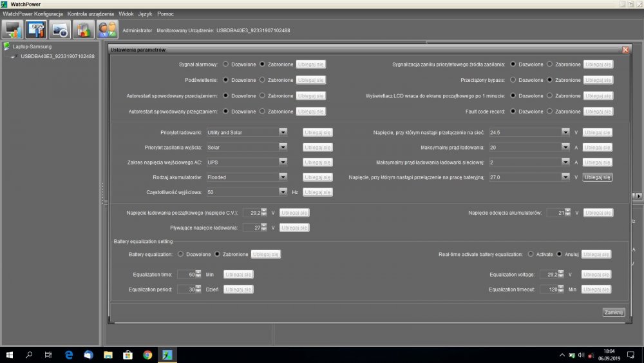The image size is (644, 363).
Task: Open the Język menu
Action: [x=145, y=14]
